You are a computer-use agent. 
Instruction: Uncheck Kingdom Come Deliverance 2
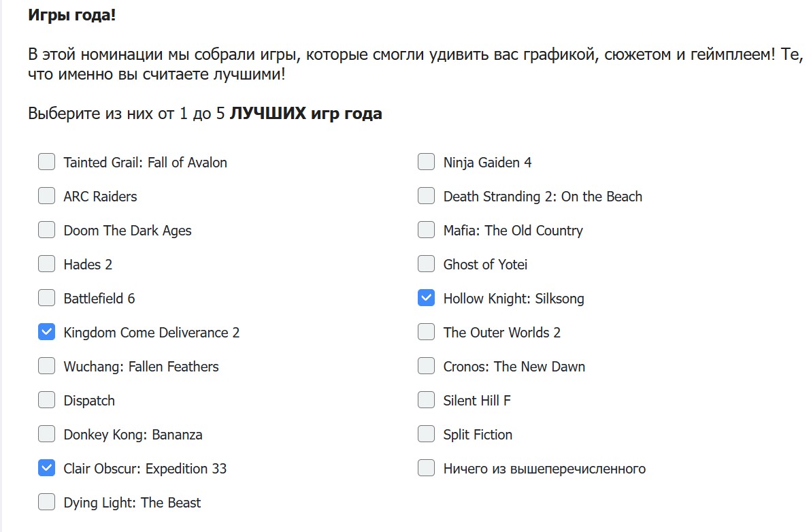pos(46,332)
